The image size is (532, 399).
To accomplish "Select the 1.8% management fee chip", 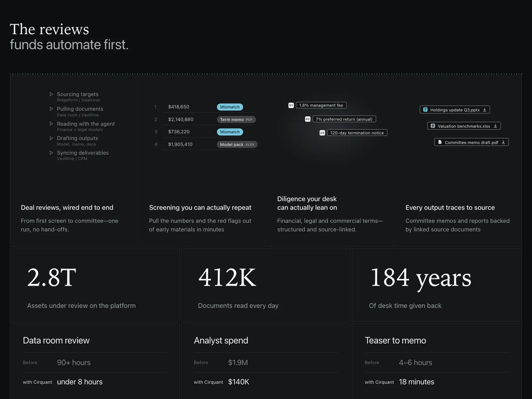I will [x=321, y=105].
